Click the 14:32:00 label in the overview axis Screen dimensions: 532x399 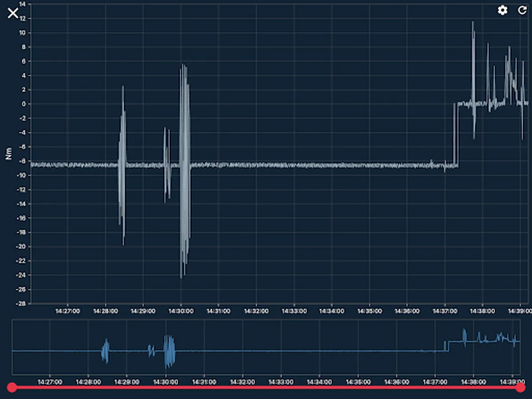click(x=243, y=381)
